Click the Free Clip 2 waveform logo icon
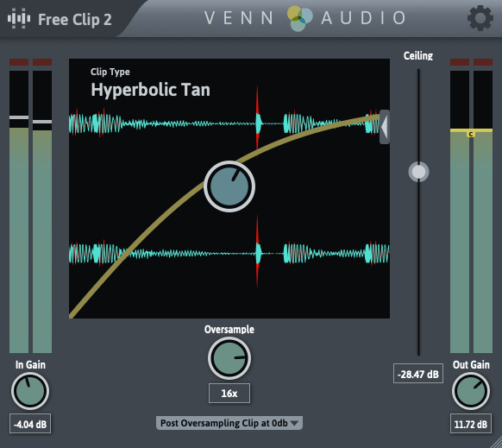The image size is (502, 448). click(19, 18)
